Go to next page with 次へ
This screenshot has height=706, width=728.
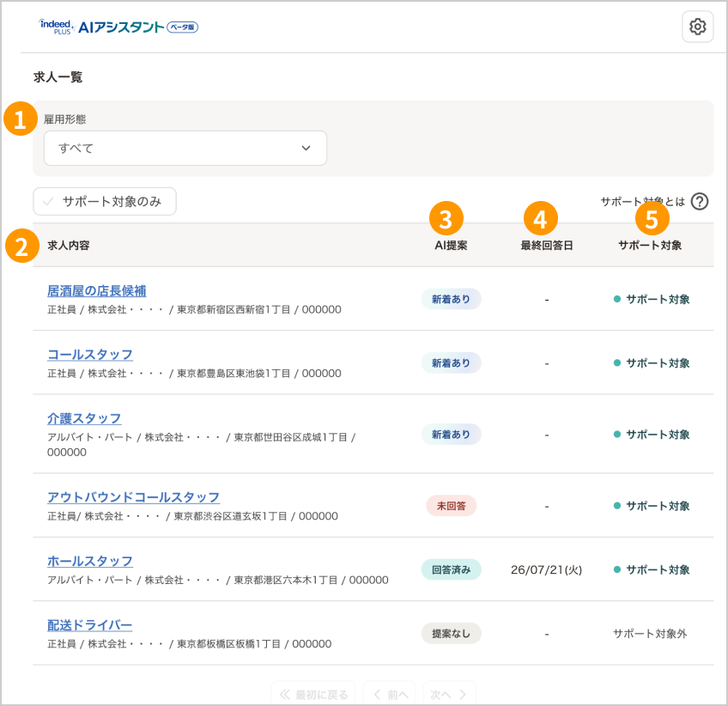click(449, 694)
